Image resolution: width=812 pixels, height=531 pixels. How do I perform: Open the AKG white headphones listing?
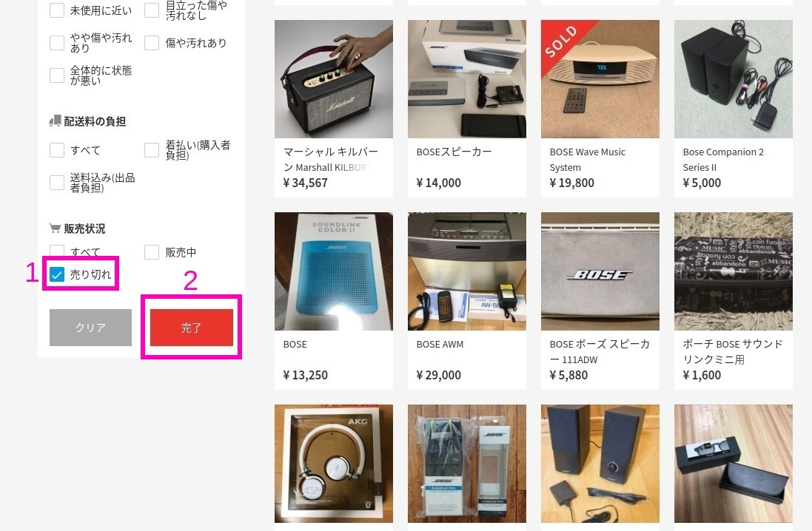334,464
